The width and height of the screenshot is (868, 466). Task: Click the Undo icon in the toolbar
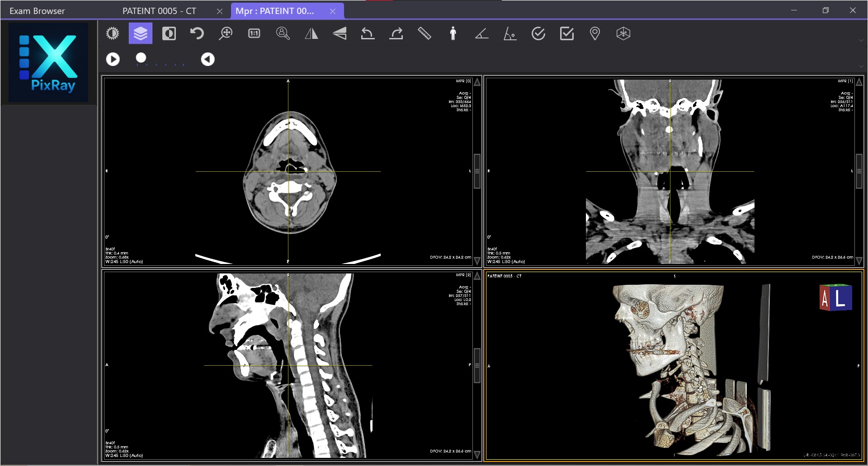tap(197, 33)
